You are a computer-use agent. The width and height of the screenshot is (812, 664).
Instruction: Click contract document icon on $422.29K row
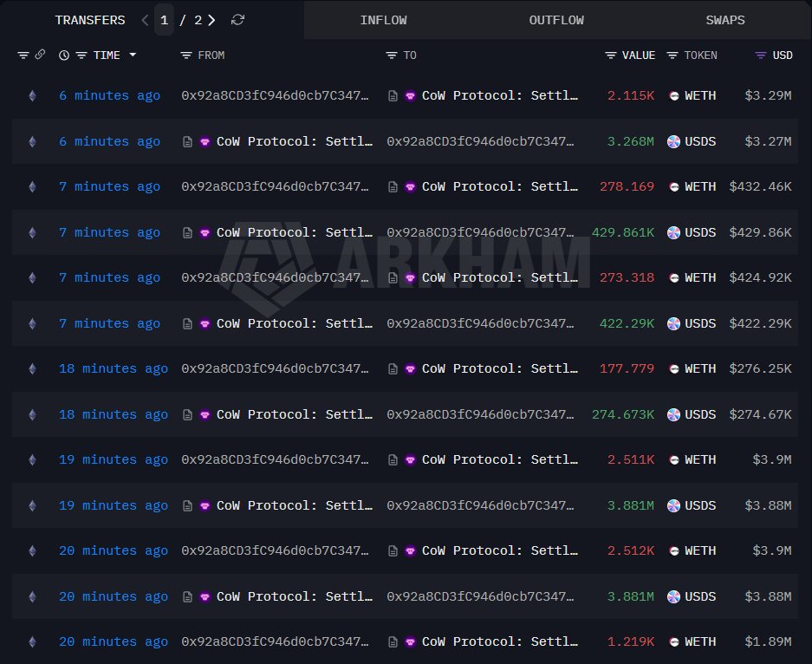(x=187, y=323)
